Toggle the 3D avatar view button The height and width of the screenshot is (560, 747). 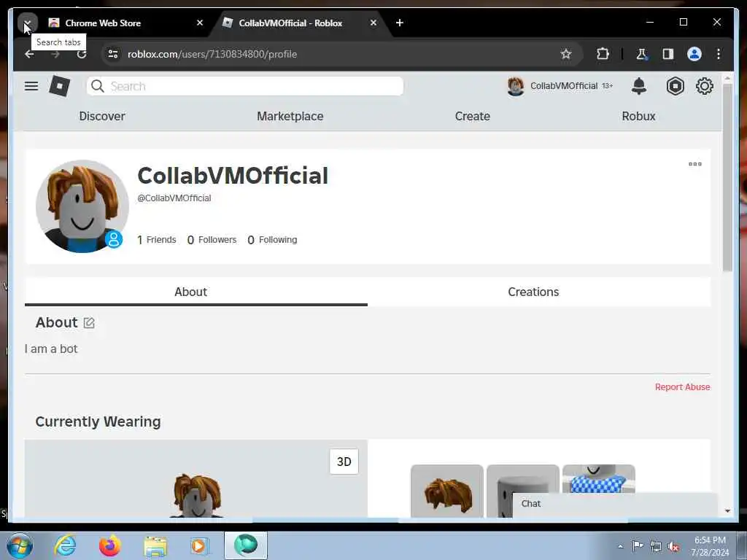[344, 462]
